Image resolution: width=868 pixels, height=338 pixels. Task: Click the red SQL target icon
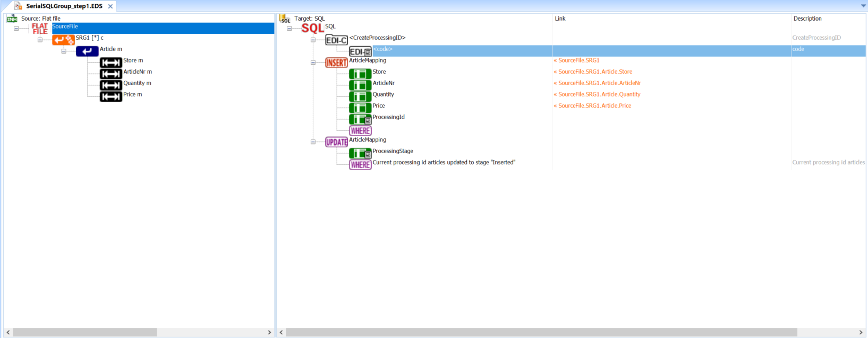point(312,29)
